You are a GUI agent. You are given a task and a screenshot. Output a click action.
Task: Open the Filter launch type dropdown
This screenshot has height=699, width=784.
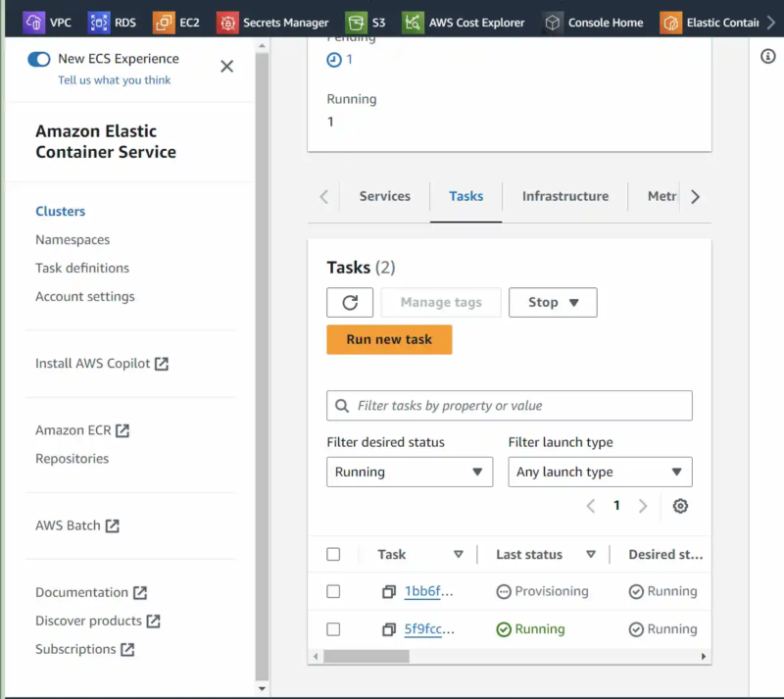click(x=601, y=472)
